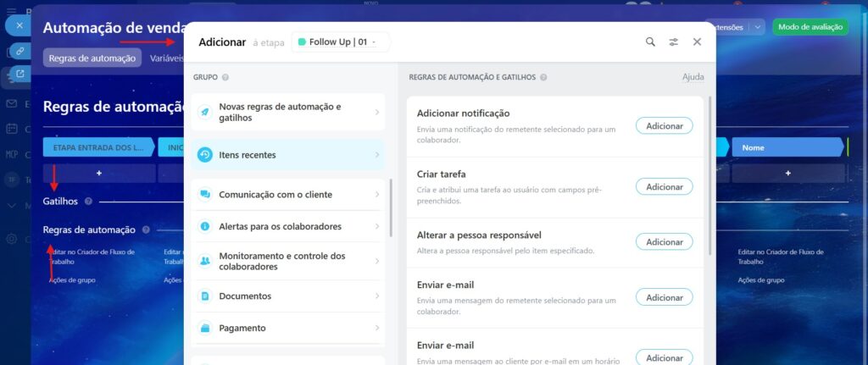
Task: Click the MCP item in the left sidebar
Action: 13,154
